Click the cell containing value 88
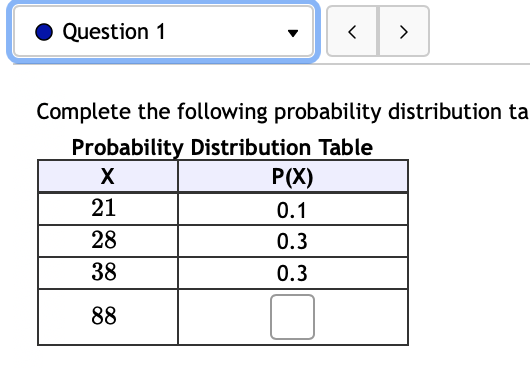 pos(108,317)
